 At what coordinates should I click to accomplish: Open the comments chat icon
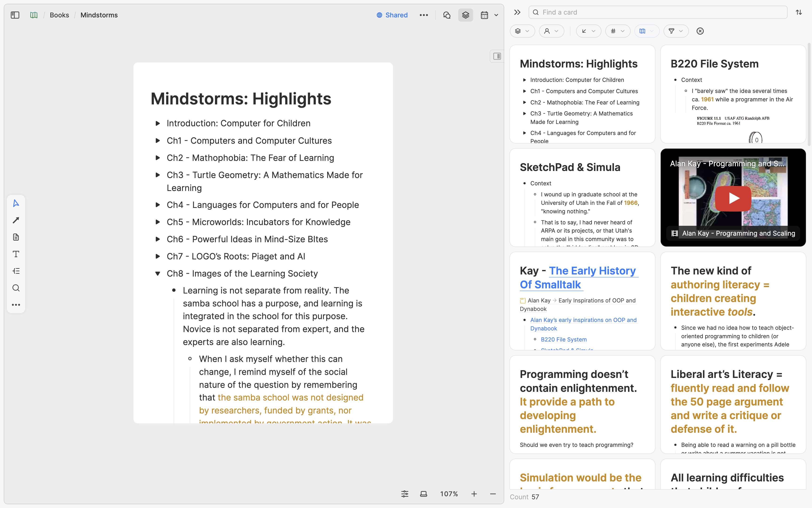(447, 15)
